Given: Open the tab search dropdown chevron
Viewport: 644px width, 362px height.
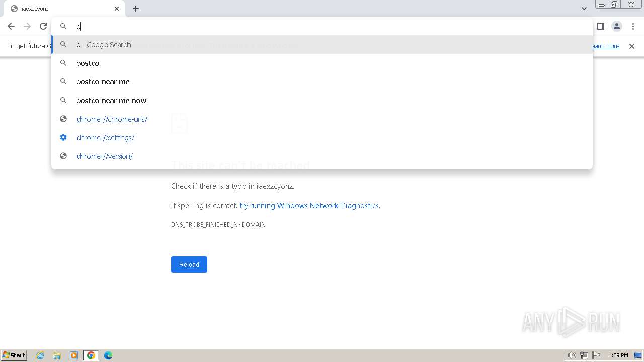Looking at the screenshot, I should pyautogui.click(x=584, y=9).
